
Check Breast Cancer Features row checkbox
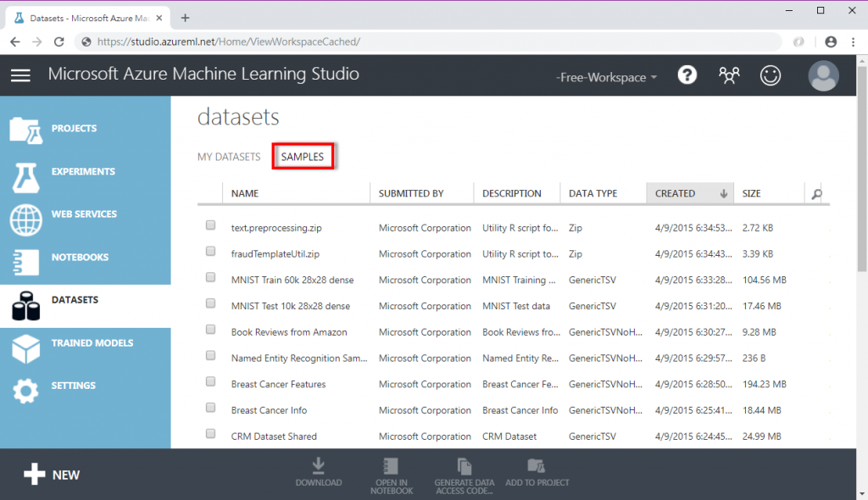pos(210,381)
